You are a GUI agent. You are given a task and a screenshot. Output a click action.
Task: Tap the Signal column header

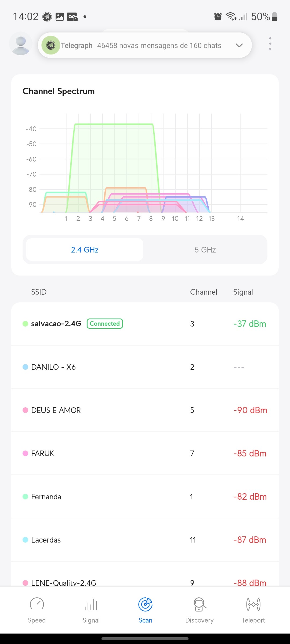243,292
